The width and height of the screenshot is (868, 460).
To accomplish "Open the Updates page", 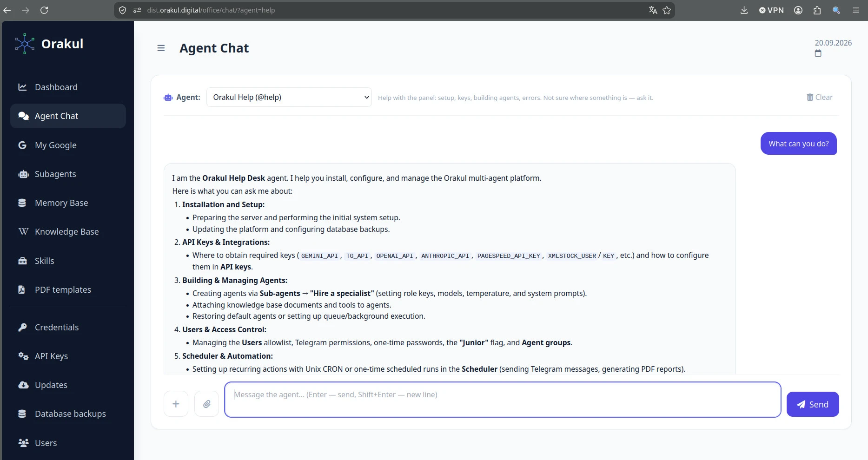I will [x=68, y=385].
